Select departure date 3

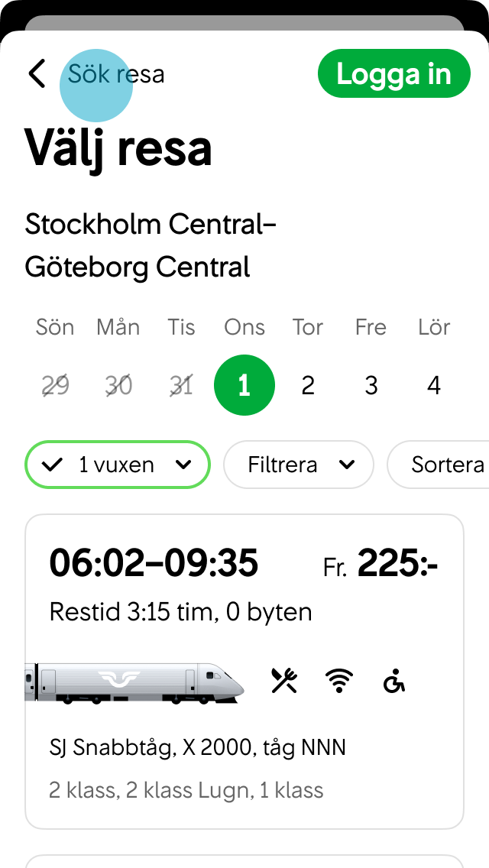pos(371,385)
